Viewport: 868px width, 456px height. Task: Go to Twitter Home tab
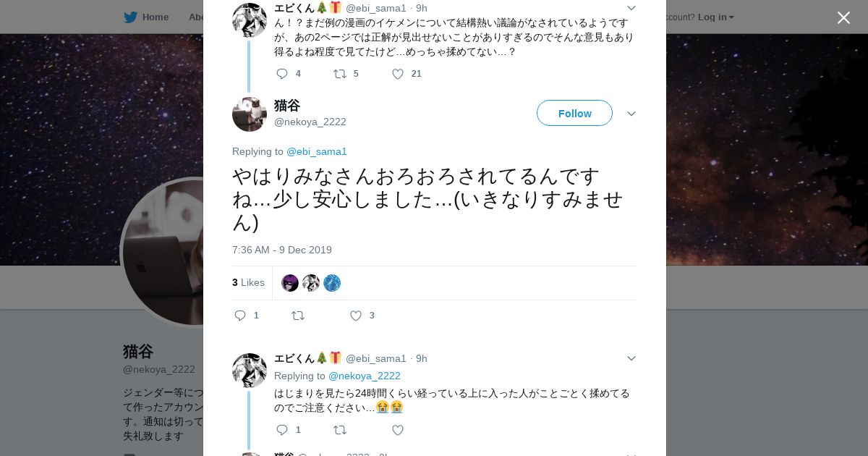(146, 17)
